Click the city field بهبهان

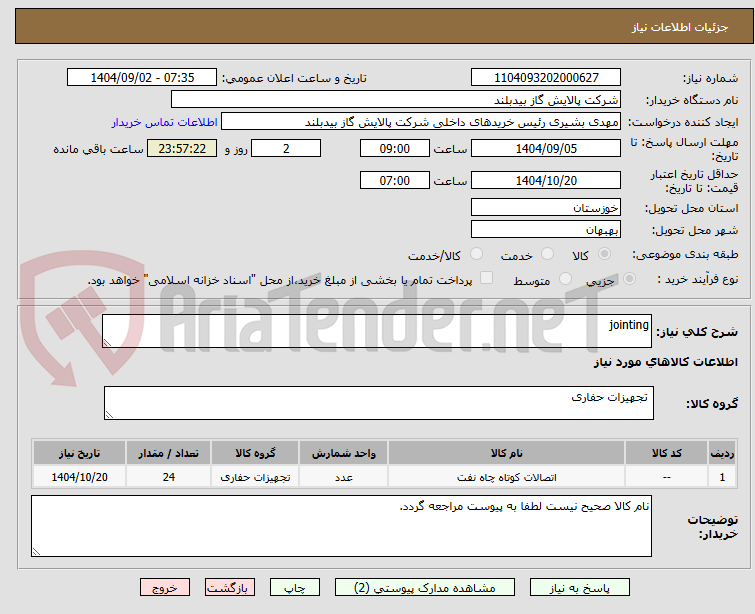coord(546,230)
